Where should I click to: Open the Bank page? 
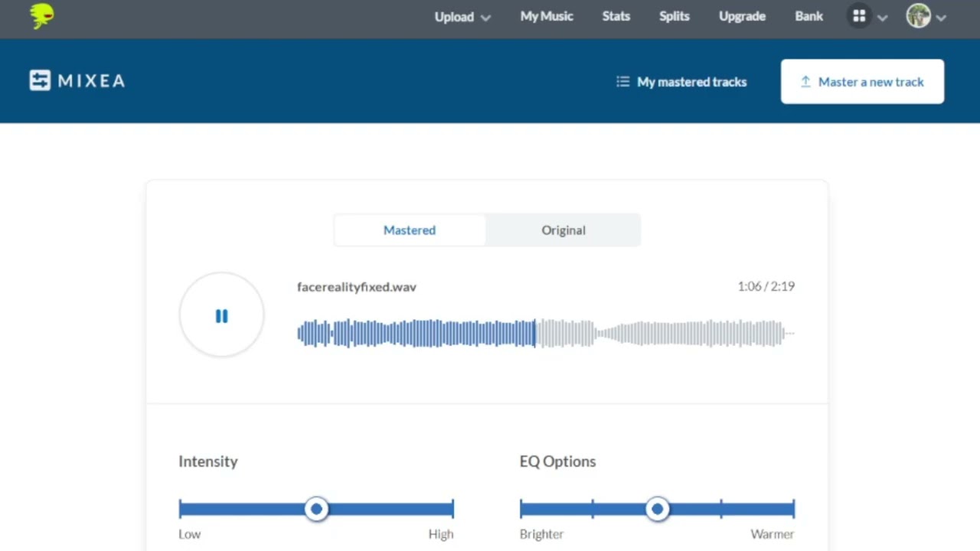tap(809, 16)
